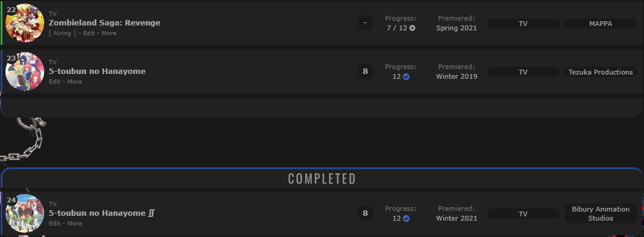Select the Tezuka Productions studio tag
The height and width of the screenshot is (237, 644).
point(600,72)
